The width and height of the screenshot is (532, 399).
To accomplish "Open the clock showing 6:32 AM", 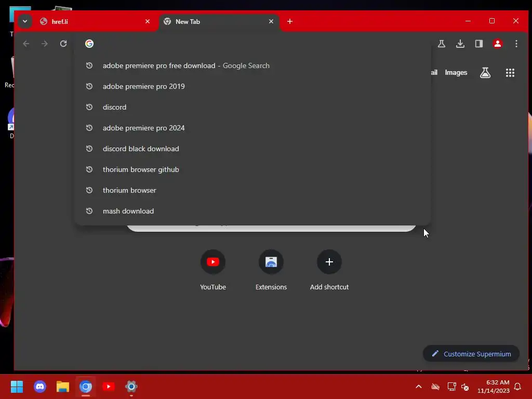I will [x=494, y=387].
